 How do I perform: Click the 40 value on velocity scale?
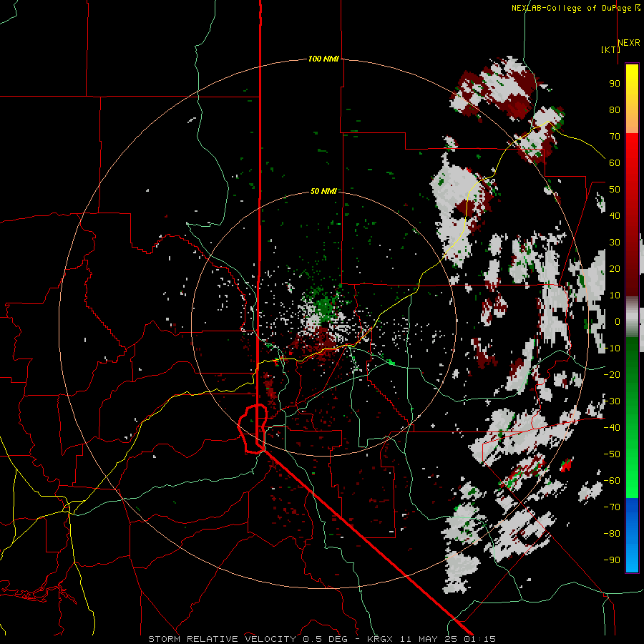(x=615, y=215)
